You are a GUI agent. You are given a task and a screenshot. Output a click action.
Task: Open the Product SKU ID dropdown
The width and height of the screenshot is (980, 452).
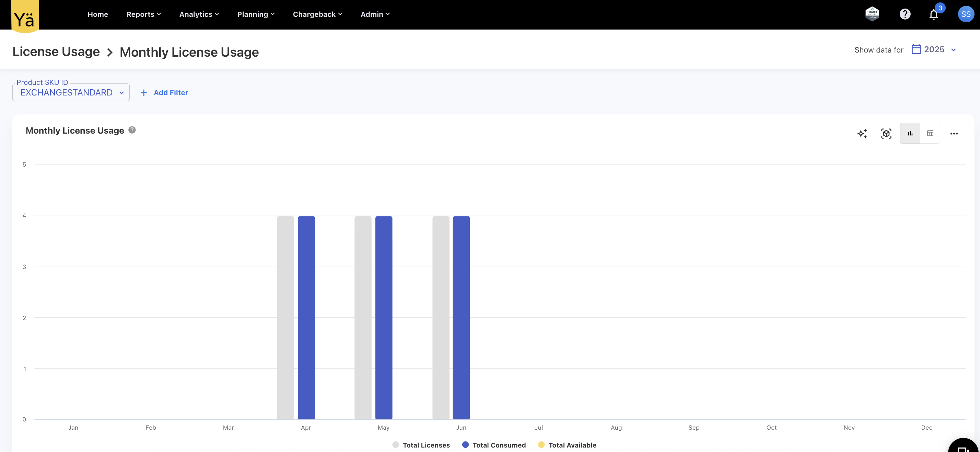click(x=71, y=92)
